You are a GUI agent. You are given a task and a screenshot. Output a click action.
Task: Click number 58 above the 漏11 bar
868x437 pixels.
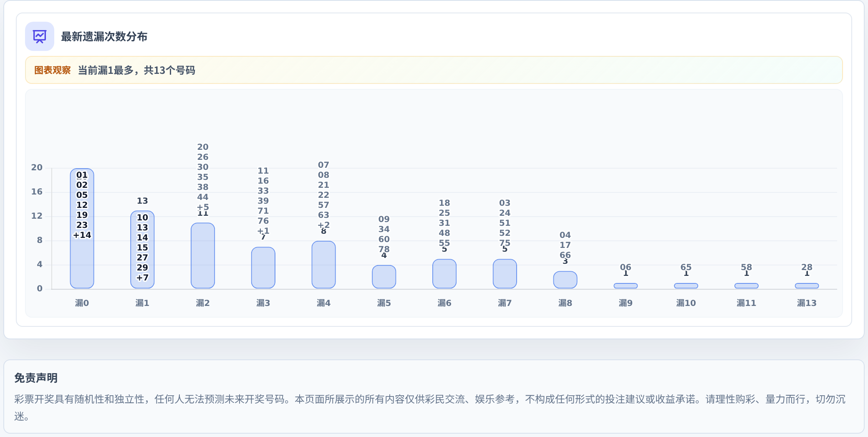[x=747, y=267]
